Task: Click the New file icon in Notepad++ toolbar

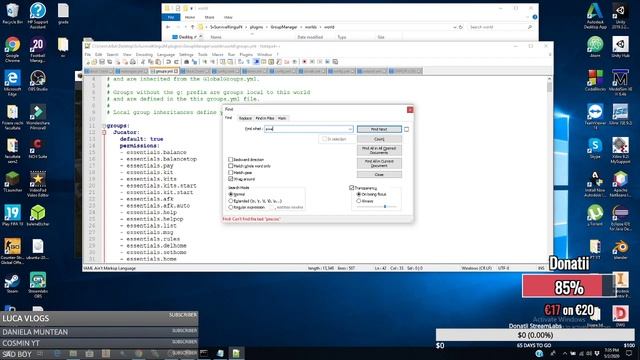Action: tap(87, 62)
